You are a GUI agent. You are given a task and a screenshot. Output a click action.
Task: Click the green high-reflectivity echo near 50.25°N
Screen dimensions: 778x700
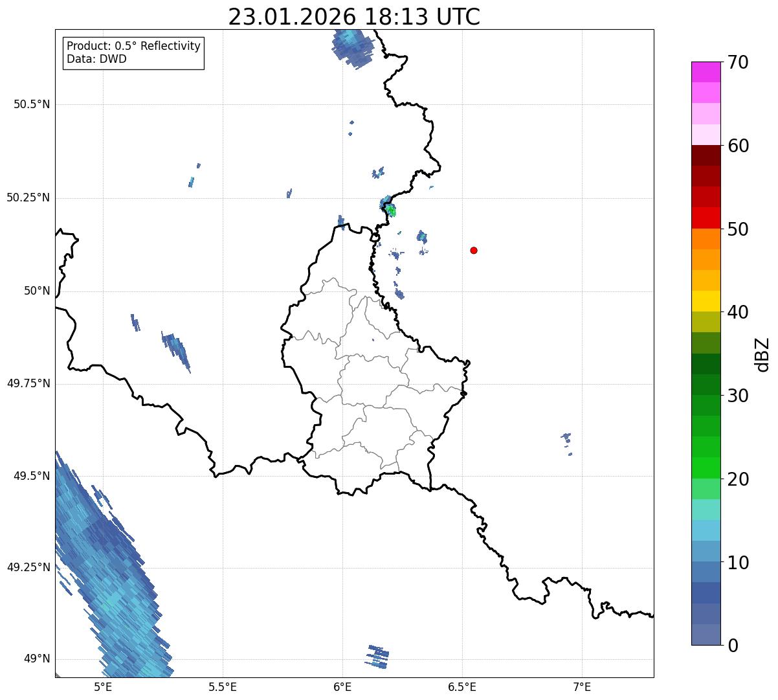tap(390, 210)
